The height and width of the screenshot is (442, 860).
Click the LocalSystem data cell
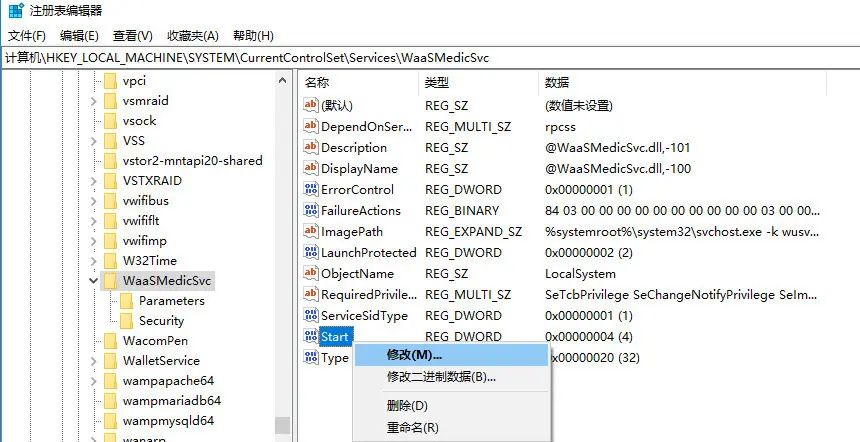coord(580,274)
